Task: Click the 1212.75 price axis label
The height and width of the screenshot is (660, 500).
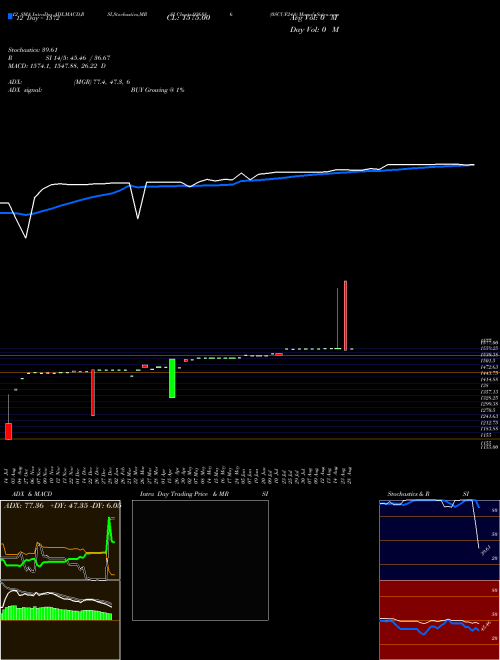Action: (x=487, y=422)
